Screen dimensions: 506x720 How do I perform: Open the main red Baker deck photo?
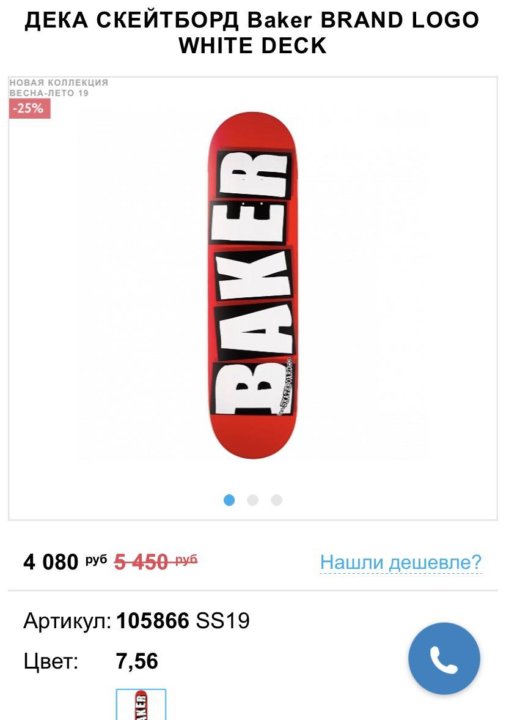point(253,285)
